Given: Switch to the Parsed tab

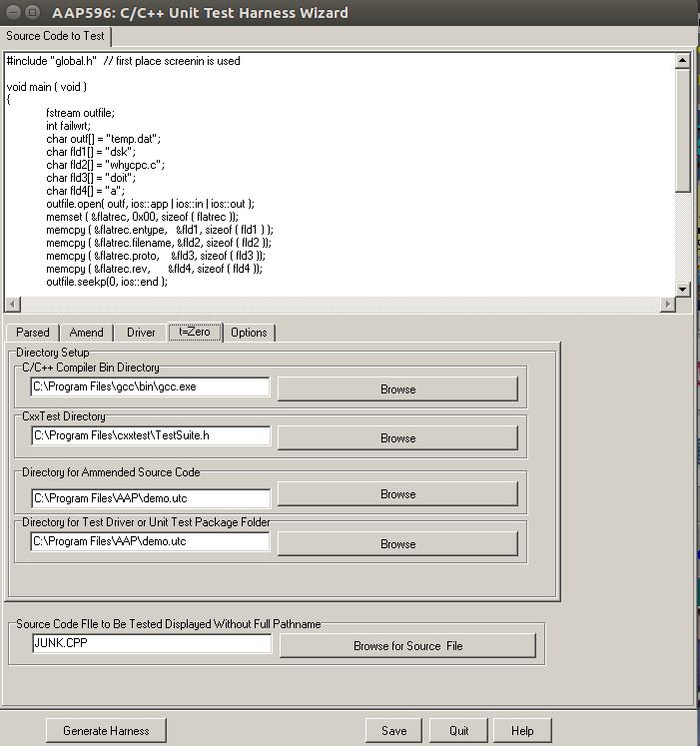Looking at the screenshot, I should coord(33,333).
